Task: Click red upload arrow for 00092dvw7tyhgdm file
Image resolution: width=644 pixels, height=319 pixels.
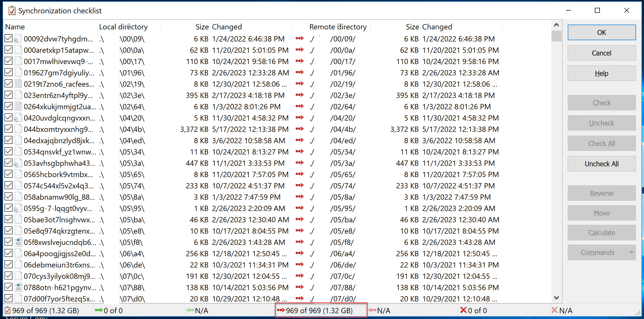Action: 300,38
